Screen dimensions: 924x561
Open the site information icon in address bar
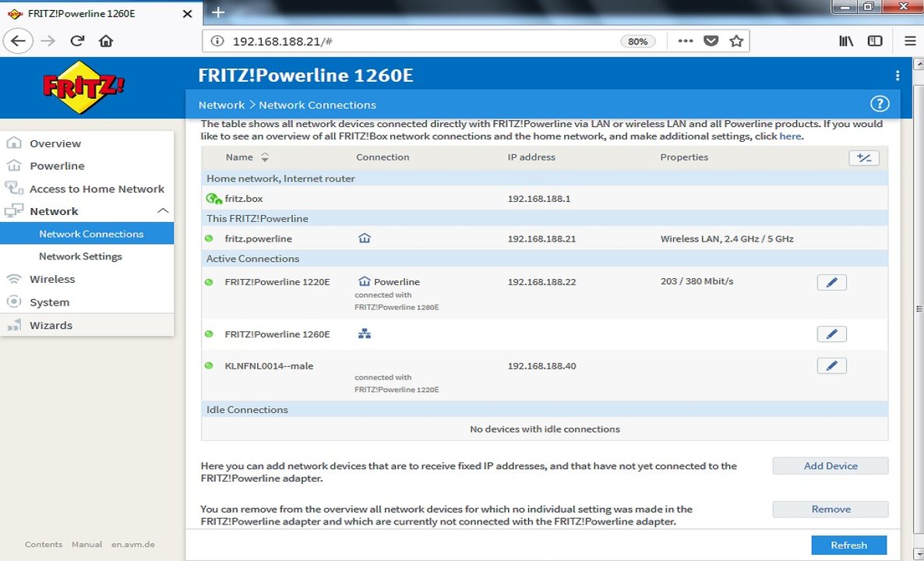coord(217,41)
